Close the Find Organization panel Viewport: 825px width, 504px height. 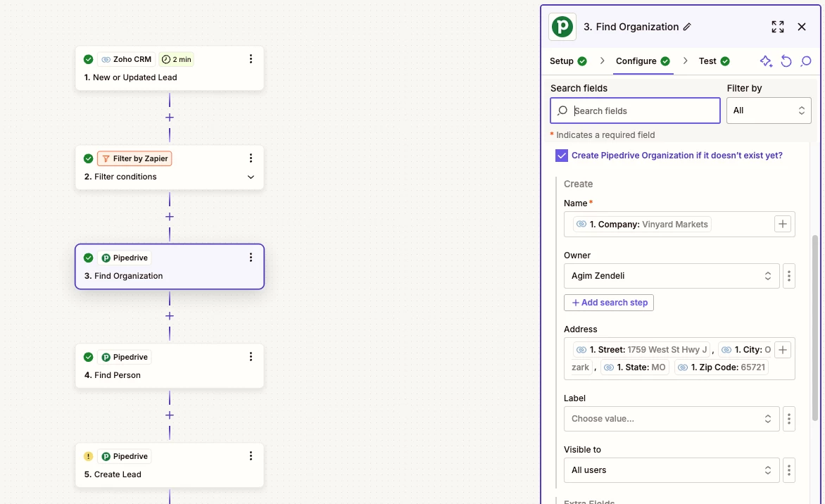802,27
